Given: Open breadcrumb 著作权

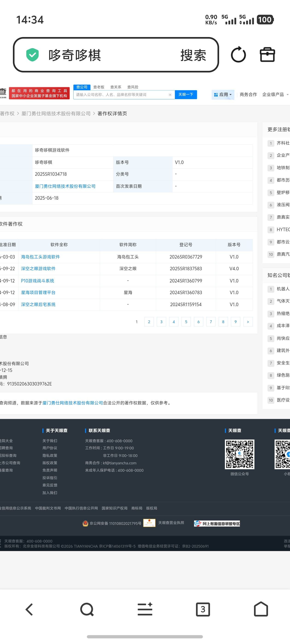Looking at the screenshot, I should pos(7,113).
